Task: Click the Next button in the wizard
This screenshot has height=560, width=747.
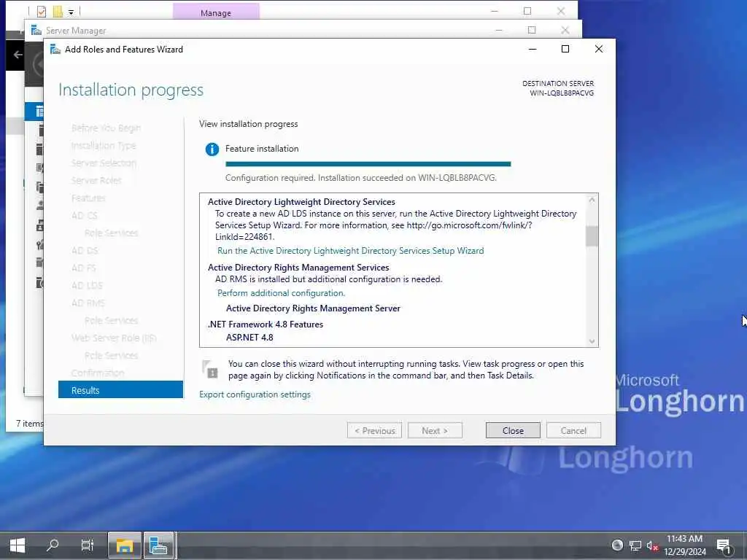Action: point(435,430)
